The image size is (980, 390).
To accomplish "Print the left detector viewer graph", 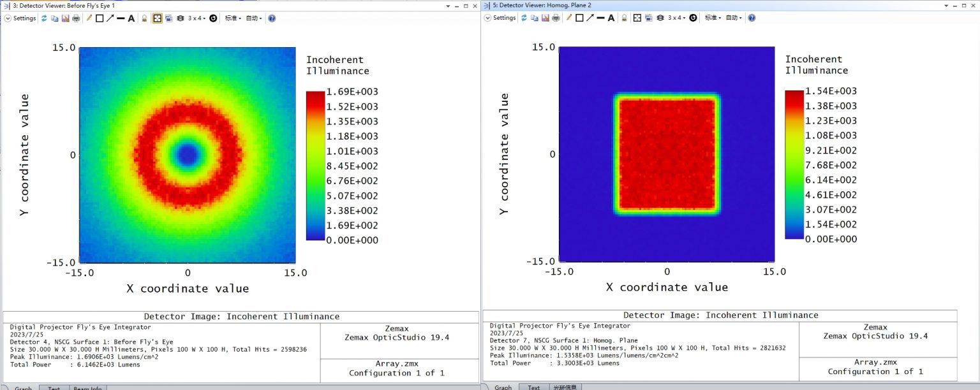I will click(77, 18).
